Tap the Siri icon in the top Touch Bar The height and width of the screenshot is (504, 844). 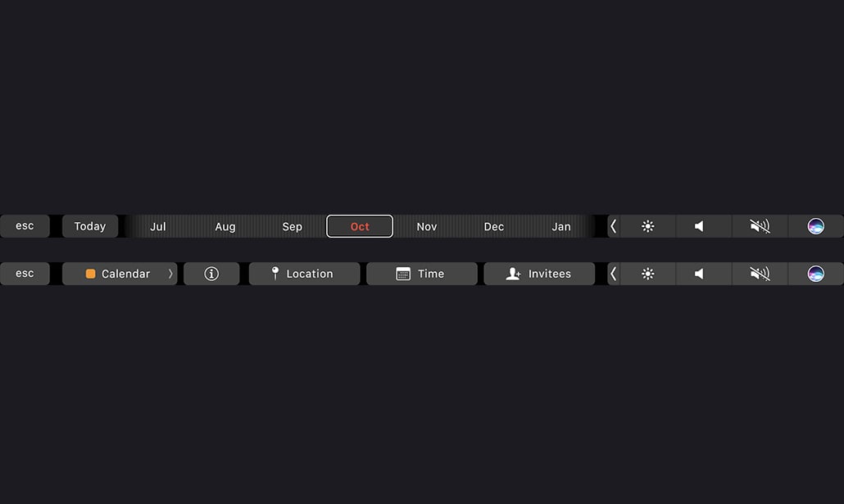(815, 226)
